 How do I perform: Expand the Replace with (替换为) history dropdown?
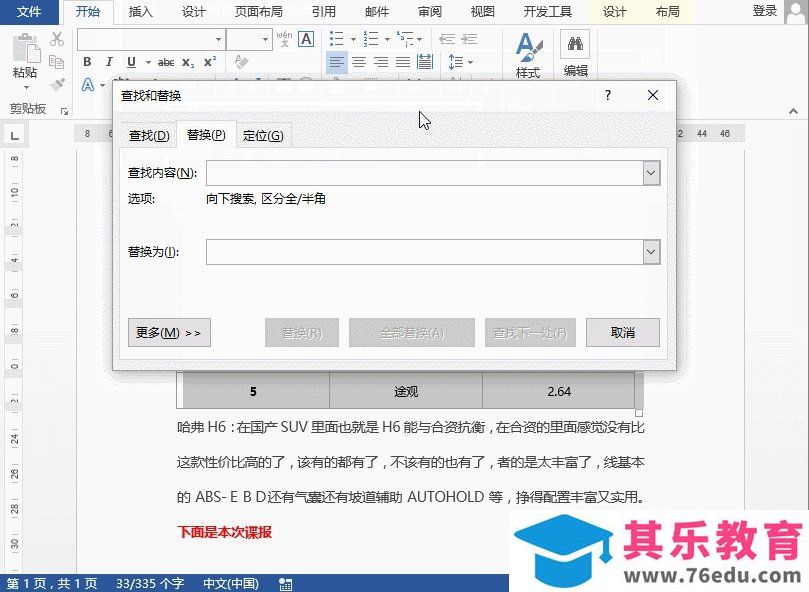tap(651, 252)
